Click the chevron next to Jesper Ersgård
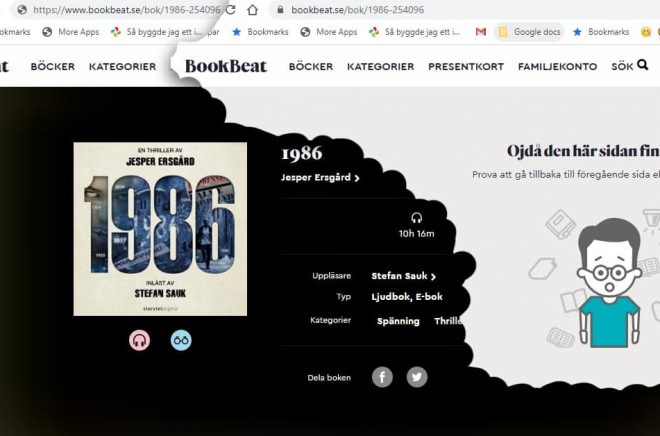660x436 pixels. [357, 178]
